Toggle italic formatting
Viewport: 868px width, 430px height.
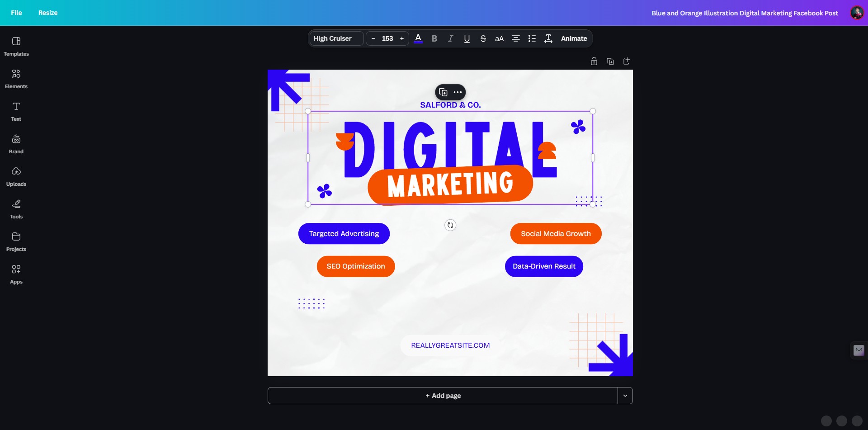tap(451, 38)
